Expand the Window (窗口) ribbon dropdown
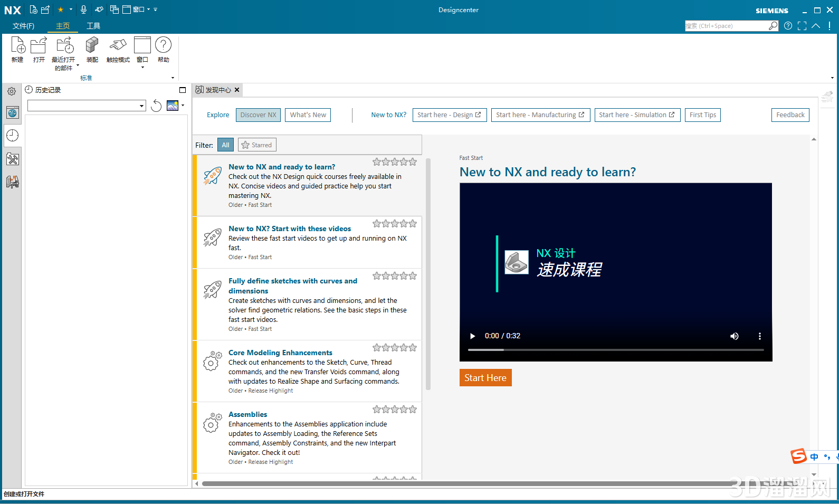Image resolution: width=839 pixels, height=504 pixels. 142,67
